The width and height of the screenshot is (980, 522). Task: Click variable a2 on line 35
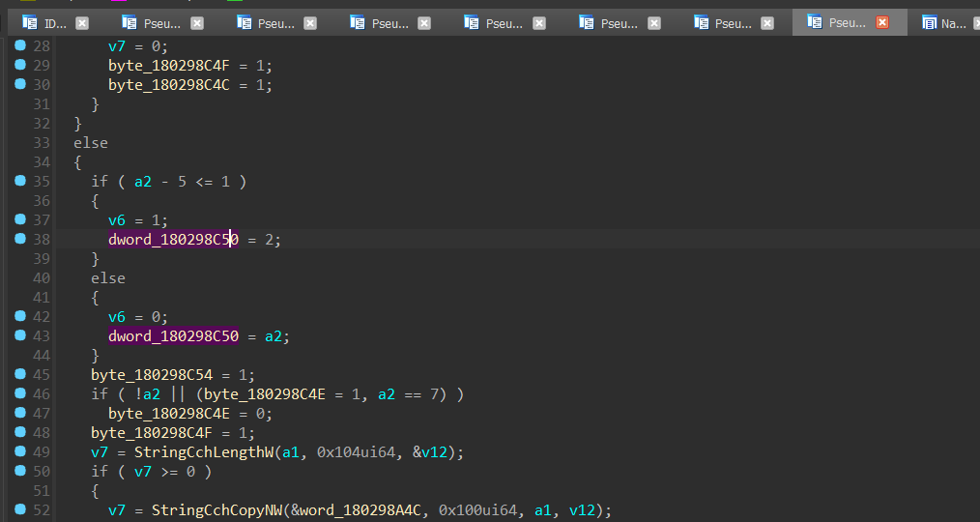point(143,182)
